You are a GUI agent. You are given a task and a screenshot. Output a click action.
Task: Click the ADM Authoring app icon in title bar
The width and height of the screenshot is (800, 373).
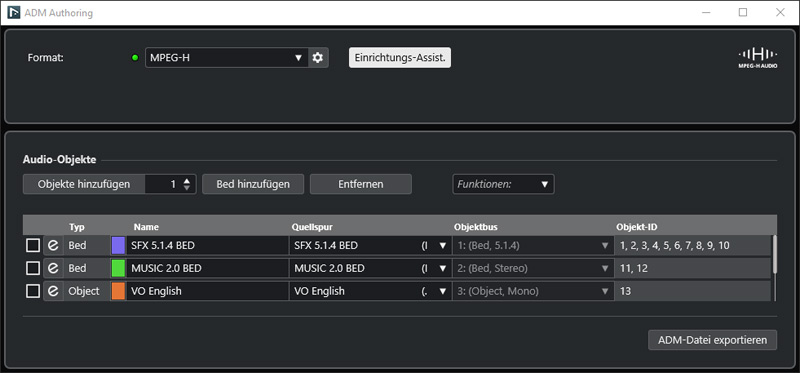tap(14, 12)
